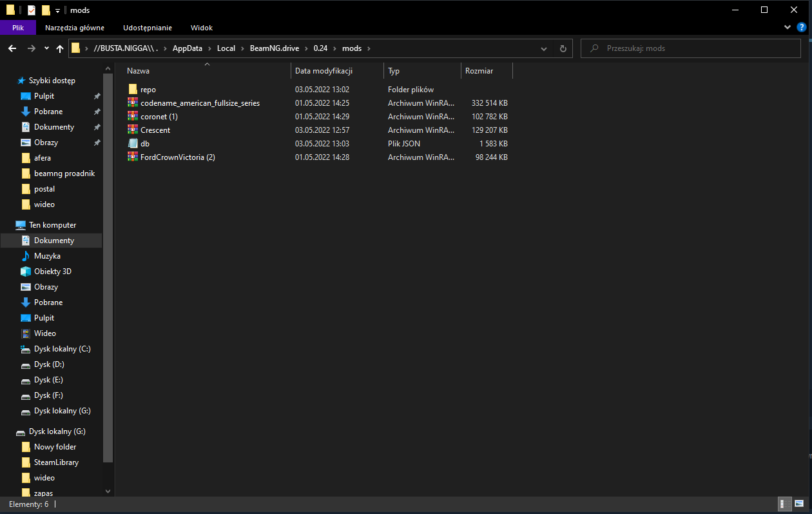Open the address bar history dropdown
Viewport: 812px width, 514px height.
pyautogui.click(x=544, y=48)
